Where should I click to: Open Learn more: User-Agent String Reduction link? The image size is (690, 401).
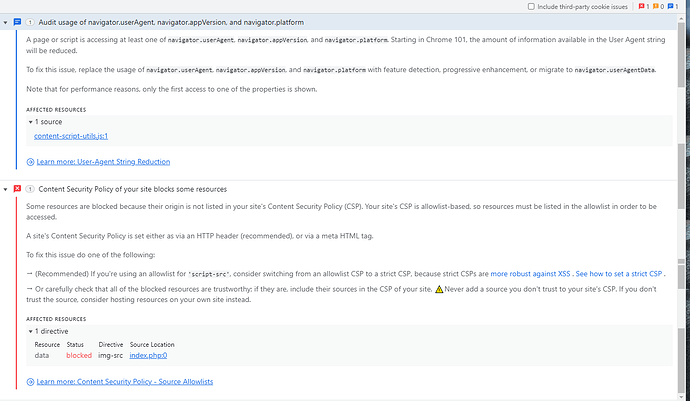tap(103, 162)
